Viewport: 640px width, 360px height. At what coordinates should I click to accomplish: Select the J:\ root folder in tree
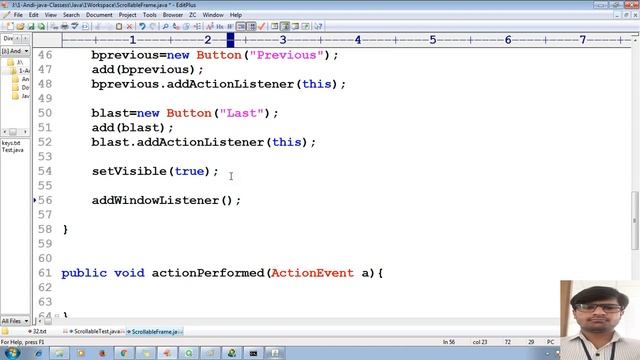[x=16, y=62]
